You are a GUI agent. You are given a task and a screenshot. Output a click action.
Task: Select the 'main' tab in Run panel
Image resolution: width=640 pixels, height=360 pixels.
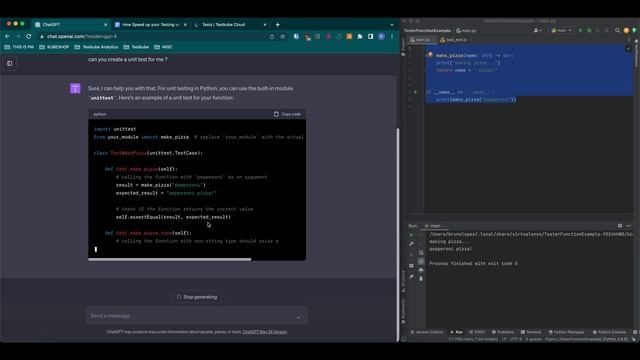(434, 226)
